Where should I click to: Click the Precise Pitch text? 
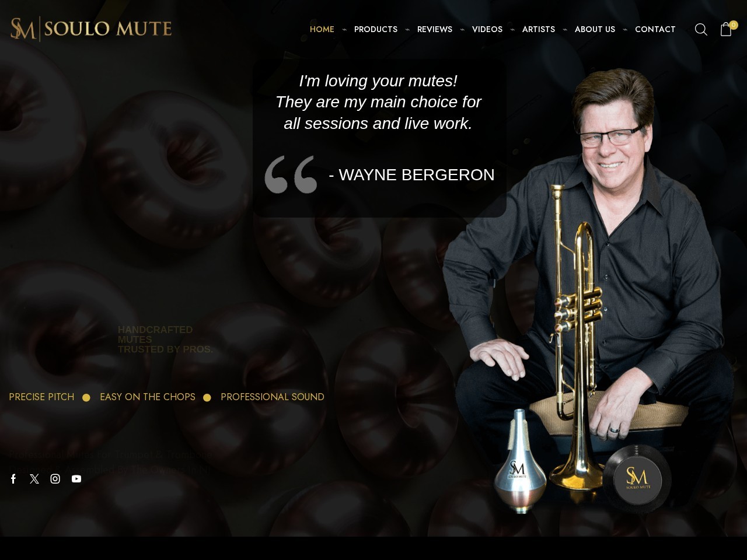tap(41, 397)
